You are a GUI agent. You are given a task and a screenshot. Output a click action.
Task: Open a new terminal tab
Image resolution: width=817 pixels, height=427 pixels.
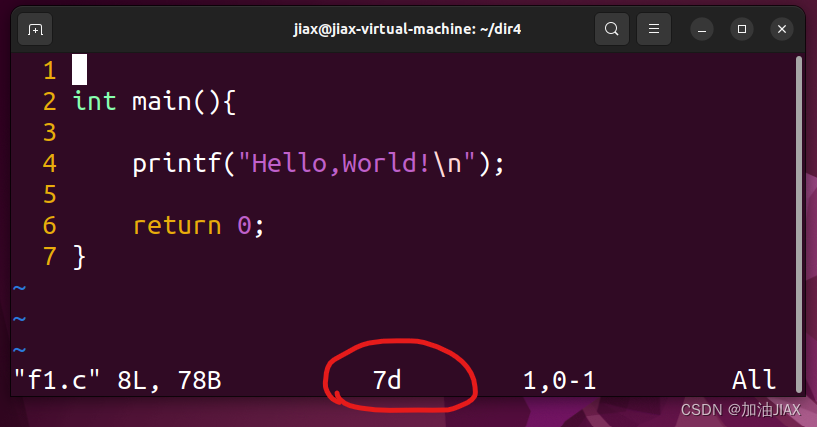pos(35,30)
